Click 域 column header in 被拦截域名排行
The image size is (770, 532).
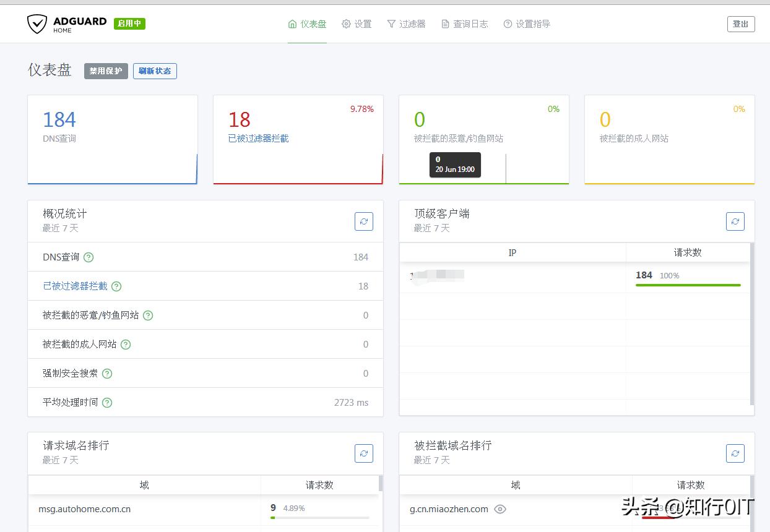pyautogui.click(x=516, y=485)
